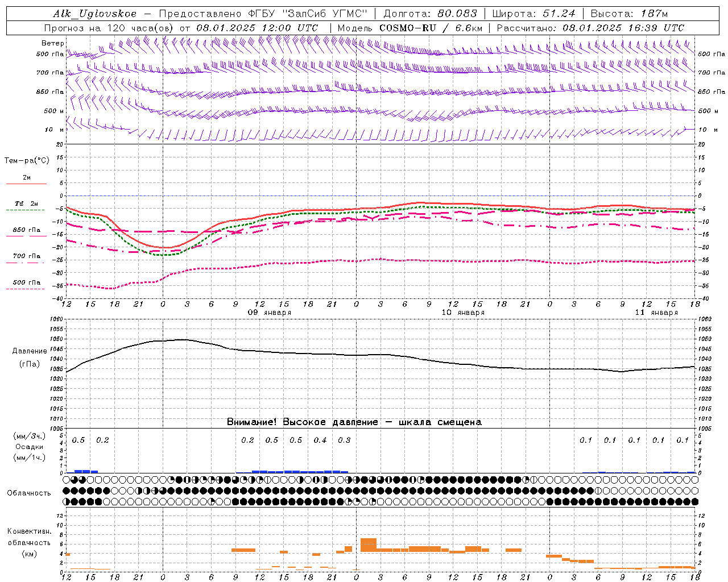This screenshot has height=582, width=728.
Task: Click the 'Прогноз на 120 часа(ов)' forecast text
Action: [109, 28]
